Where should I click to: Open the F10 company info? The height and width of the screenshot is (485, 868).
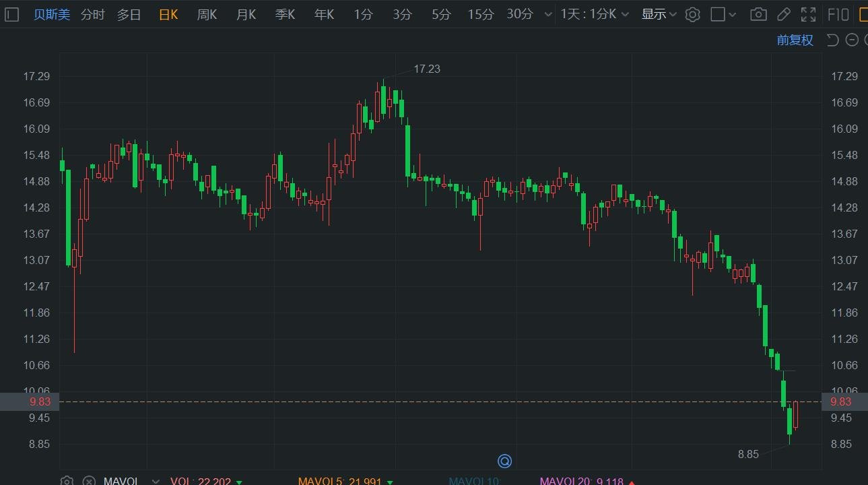(x=838, y=14)
